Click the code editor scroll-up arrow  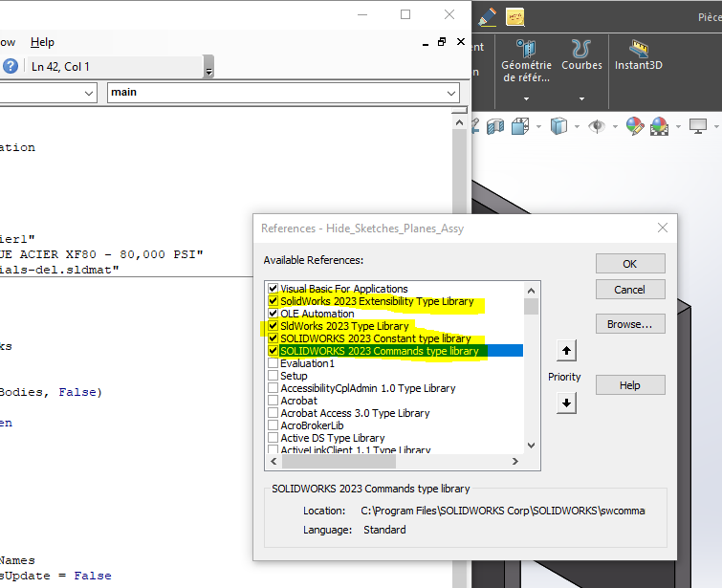pos(459,122)
